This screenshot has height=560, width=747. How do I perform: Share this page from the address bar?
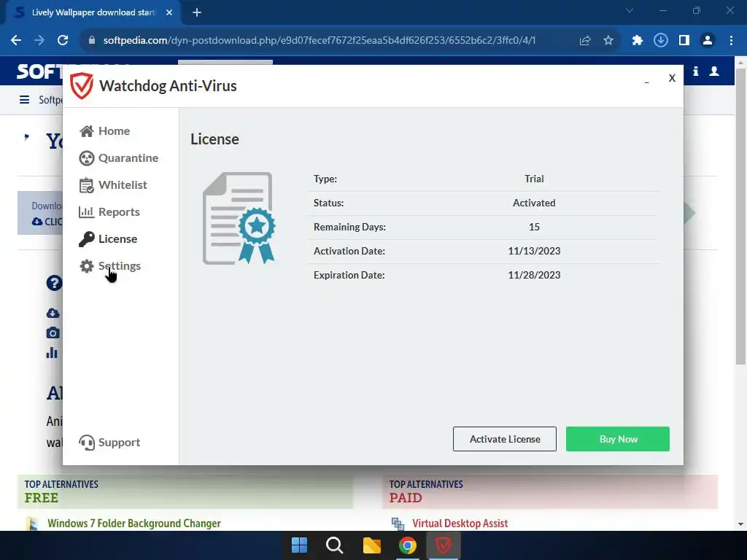(585, 41)
